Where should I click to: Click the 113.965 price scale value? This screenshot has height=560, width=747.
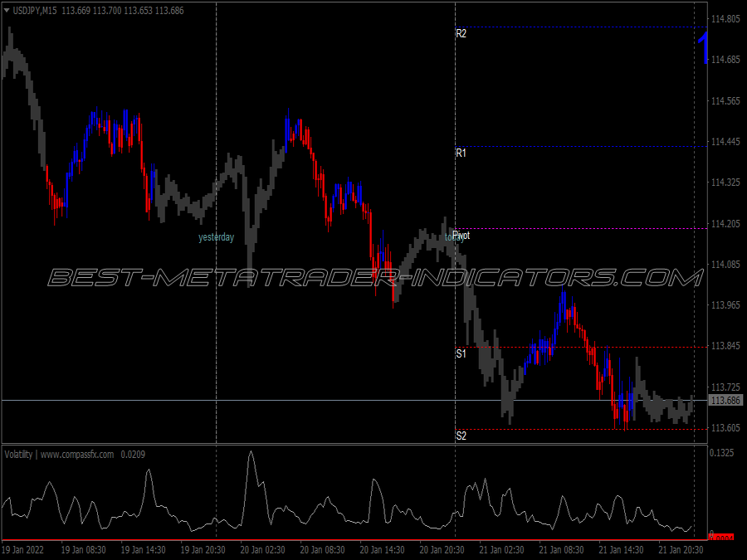tap(725, 304)
